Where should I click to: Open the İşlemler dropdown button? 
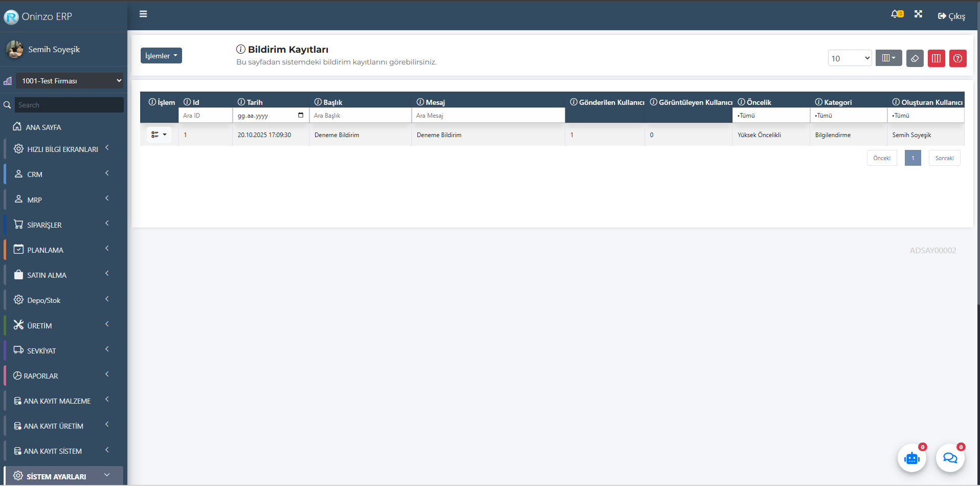point(161,56)
